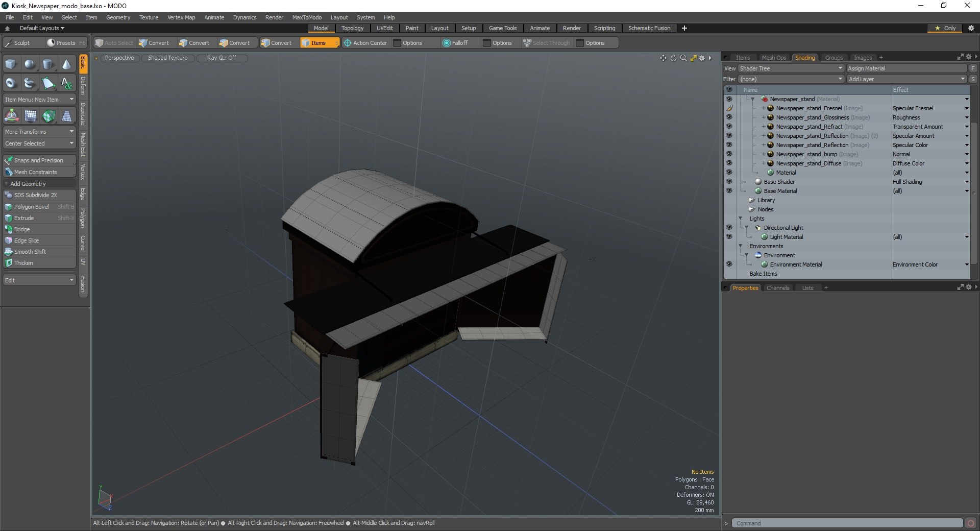This screenshot has height=531, width=980.
Task: Click the viewport zoom magnifier icon
Action: (683, 58)
